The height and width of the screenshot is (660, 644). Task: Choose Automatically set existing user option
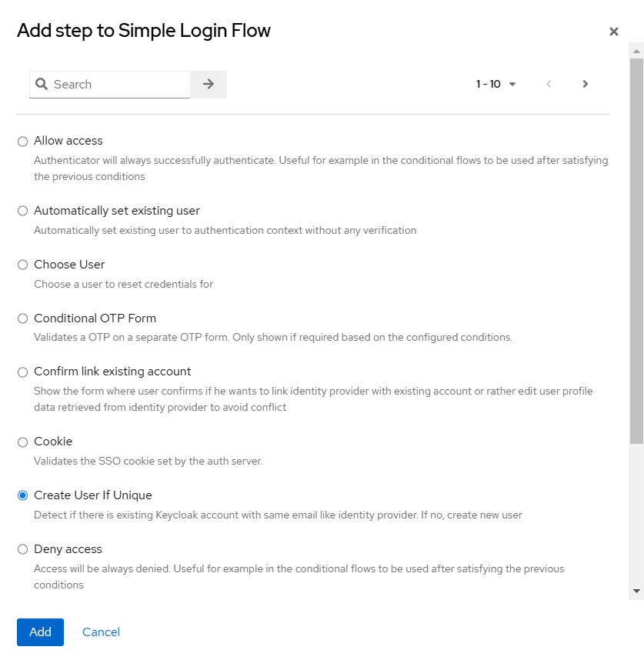[23, 211]
